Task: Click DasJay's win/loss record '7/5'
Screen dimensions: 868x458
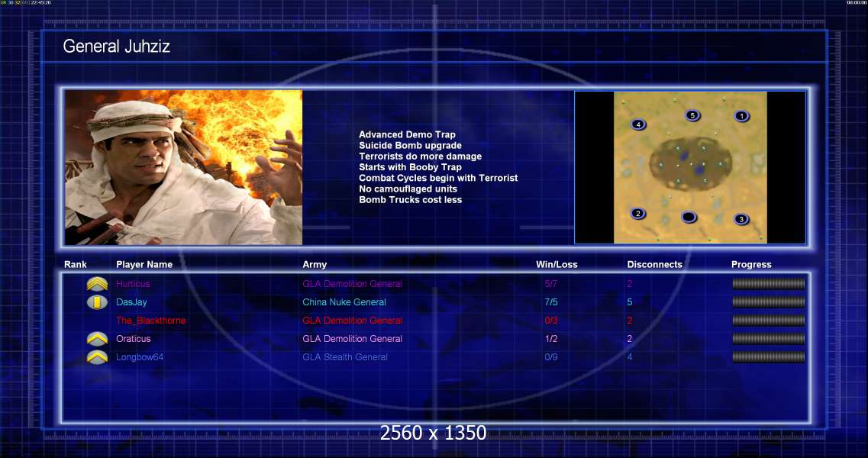Action: click(551, 302)
